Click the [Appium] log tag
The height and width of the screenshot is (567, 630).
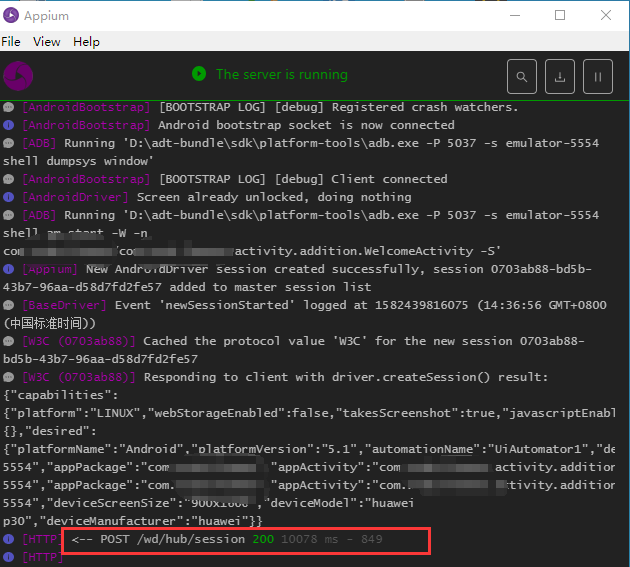coord(50,269)
